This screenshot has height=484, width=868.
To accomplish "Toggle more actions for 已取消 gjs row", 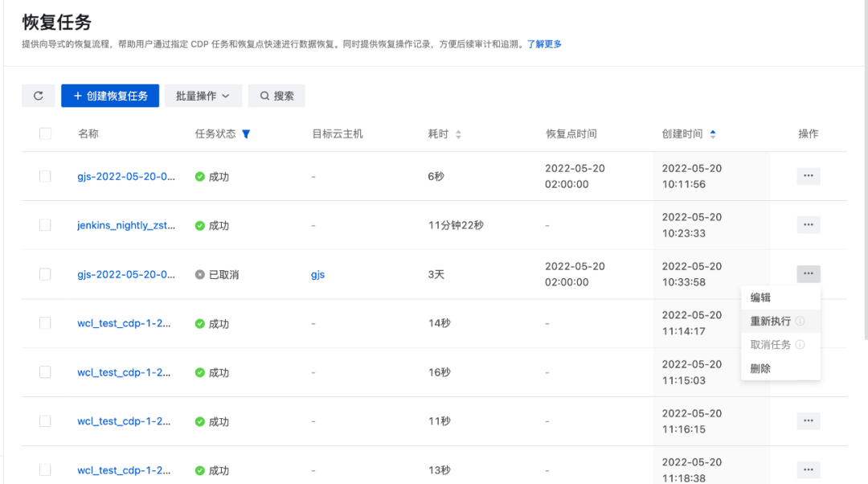I will pos(809,273).
